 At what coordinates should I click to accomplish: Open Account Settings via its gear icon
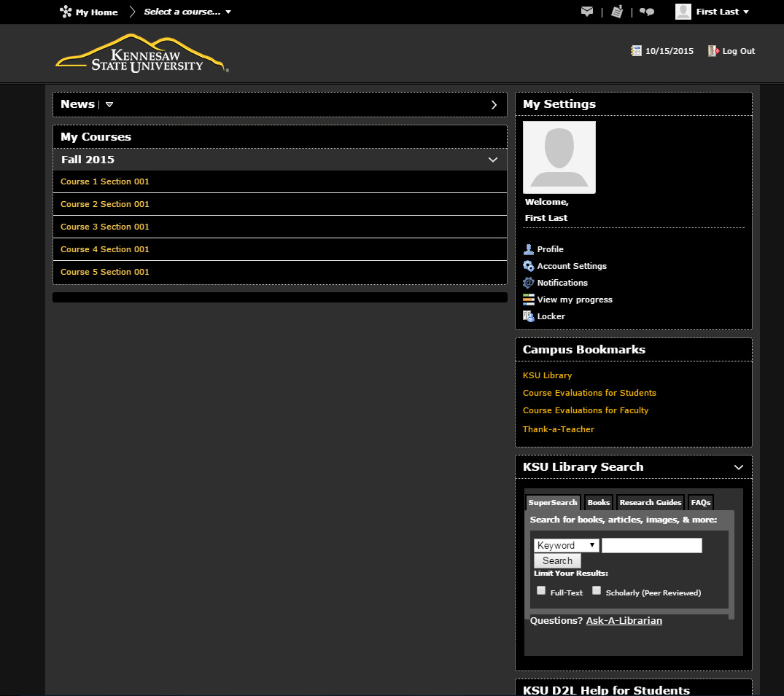coord(528,265)
